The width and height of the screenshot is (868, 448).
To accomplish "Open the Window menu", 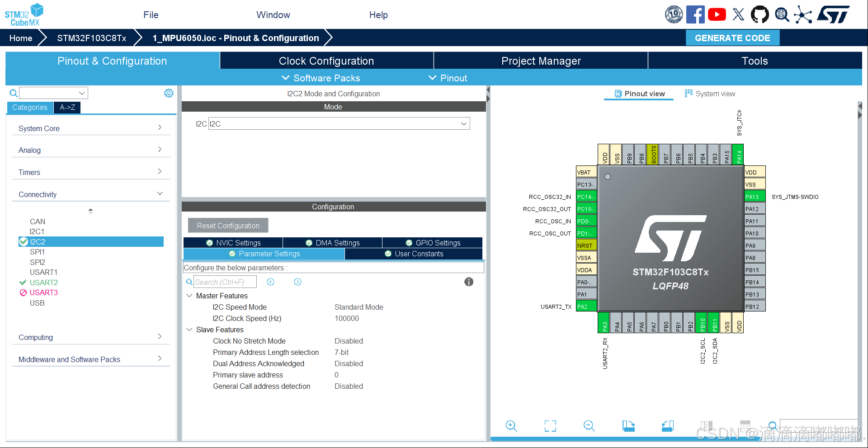I will coord(274,14).
